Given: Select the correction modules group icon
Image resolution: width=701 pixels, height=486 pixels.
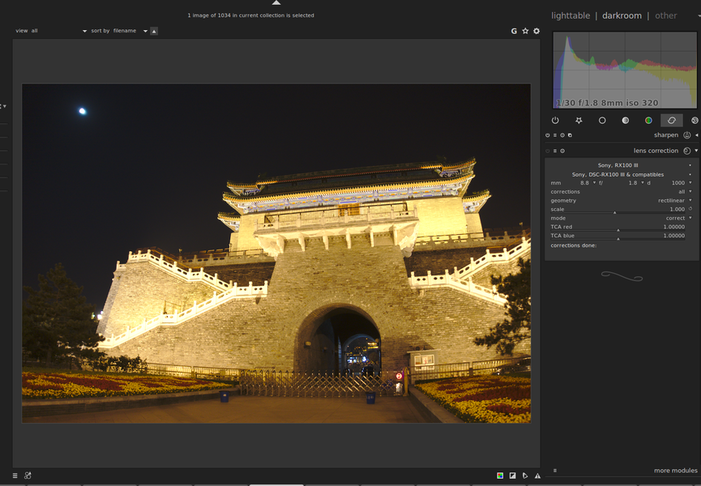Looking at the screenshot, I should pos(672,120).
